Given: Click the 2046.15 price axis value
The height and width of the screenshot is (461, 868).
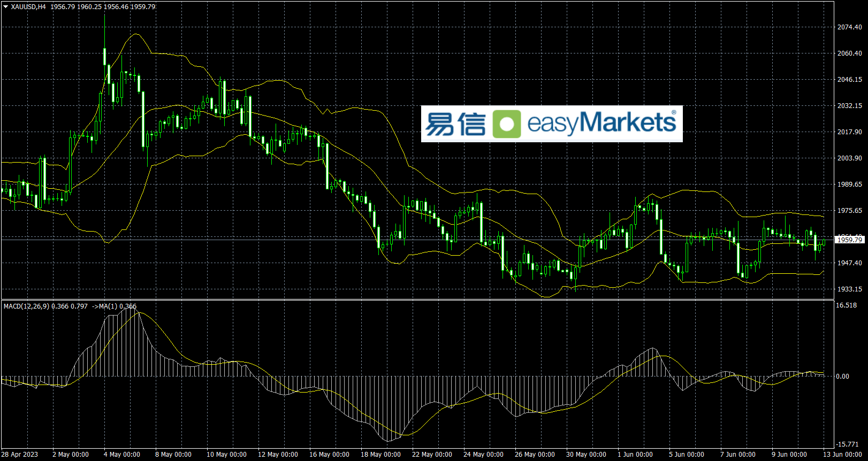Looking at the screenshot, I should pyautogui.click(x=850, y=80).
